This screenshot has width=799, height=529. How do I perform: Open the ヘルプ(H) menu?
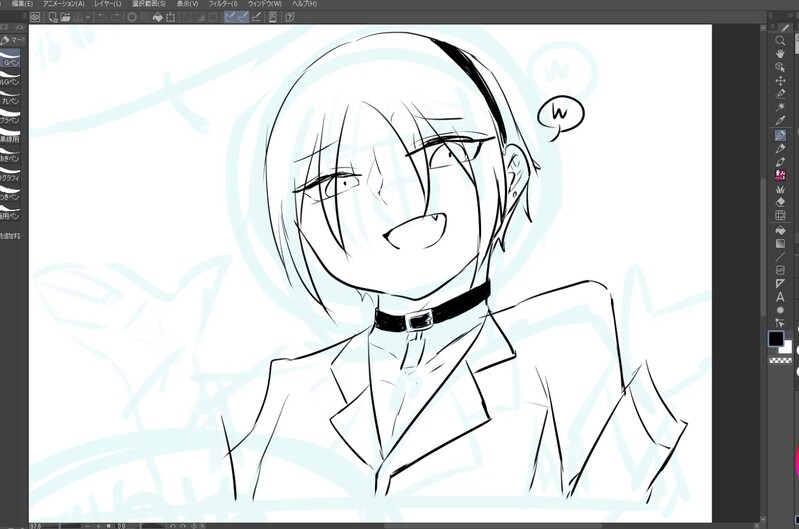tap(304, 4)
